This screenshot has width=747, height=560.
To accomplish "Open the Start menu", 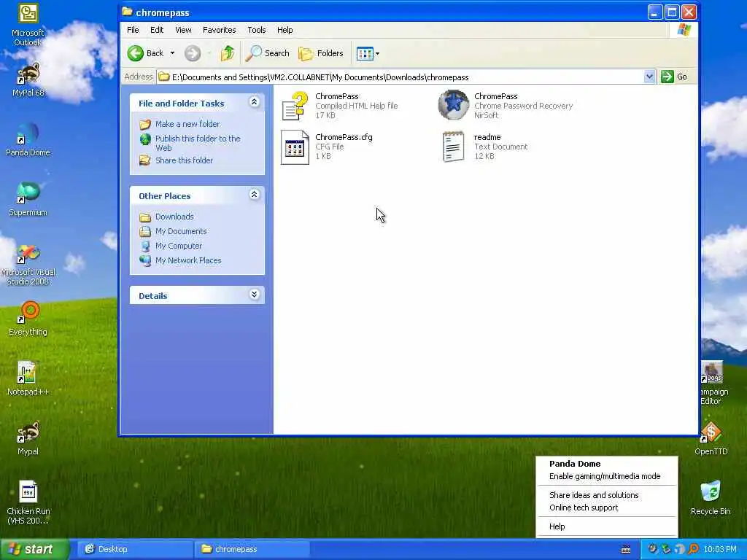I will tap(34, 549).
